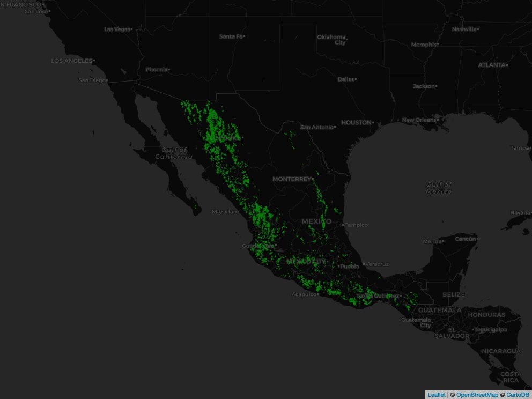
Task: Click the Gulf of Mexico label
Action: [439, 188]
